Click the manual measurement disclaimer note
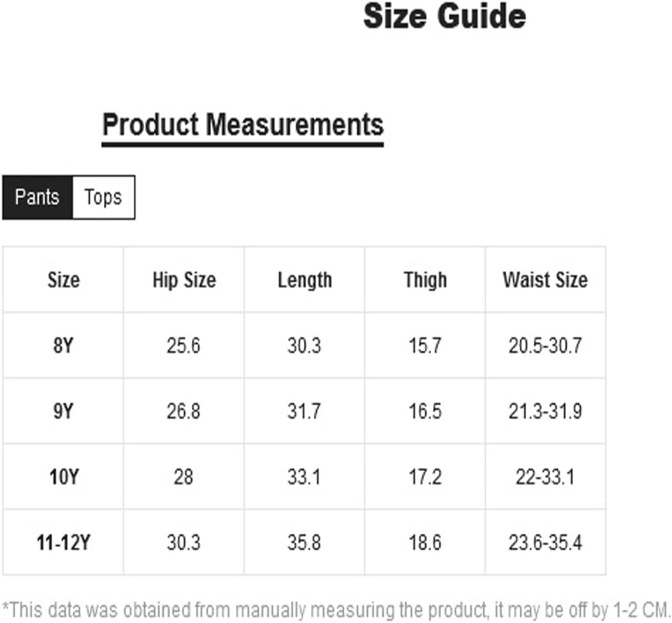The height and width of the screenshot is (623, 672). tap(336, 610)
